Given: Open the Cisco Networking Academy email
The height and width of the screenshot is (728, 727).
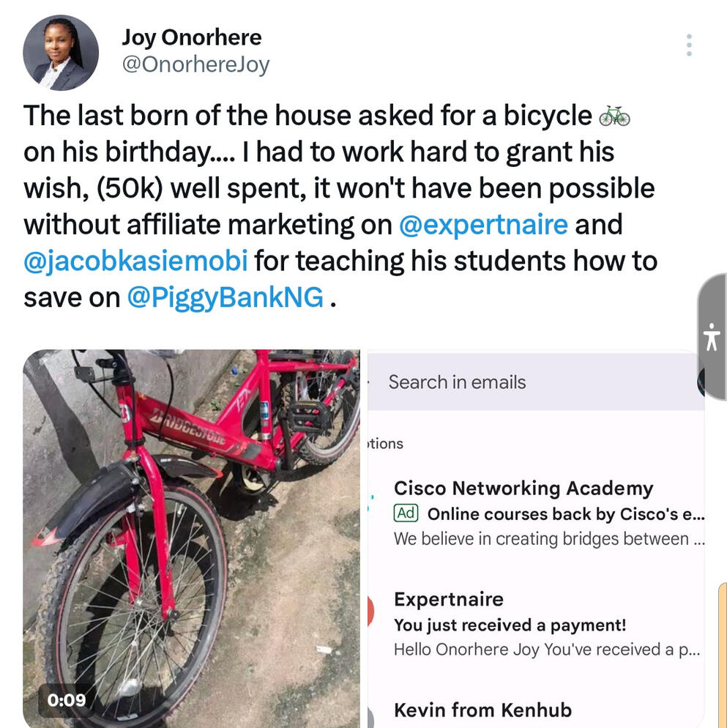Looking at the screenshot, I should (x=523, y=489).
